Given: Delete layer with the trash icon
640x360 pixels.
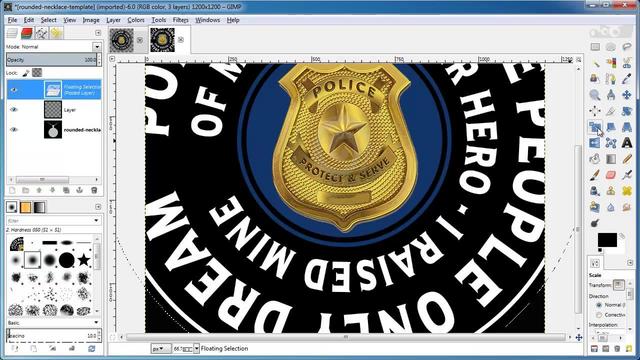Looking at the screenshot, I should click(x=94, y=190).
